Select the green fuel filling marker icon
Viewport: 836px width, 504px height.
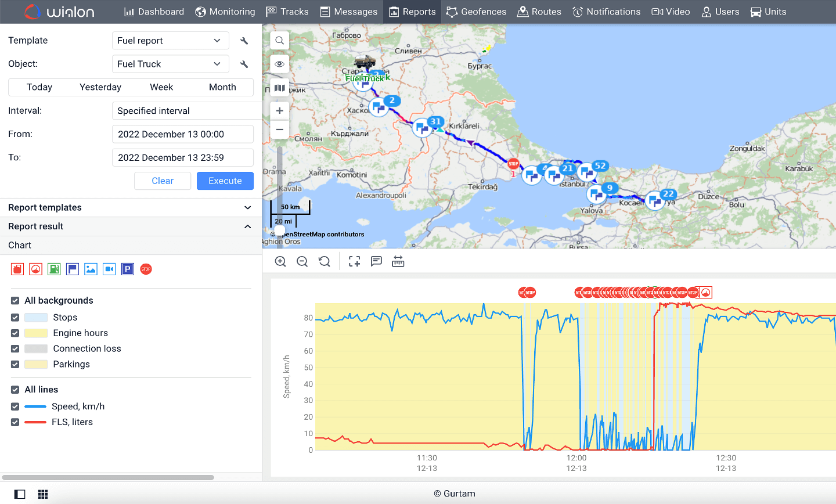(53, 269)
